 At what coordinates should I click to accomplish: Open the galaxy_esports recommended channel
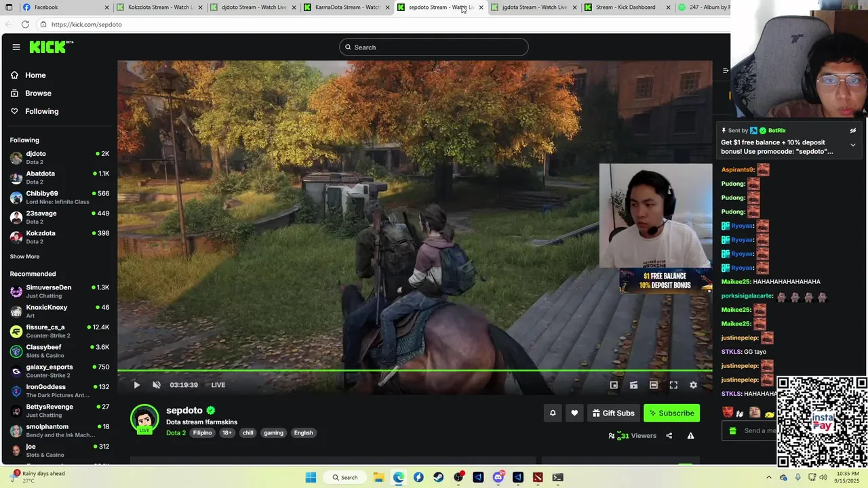point(60,371)
